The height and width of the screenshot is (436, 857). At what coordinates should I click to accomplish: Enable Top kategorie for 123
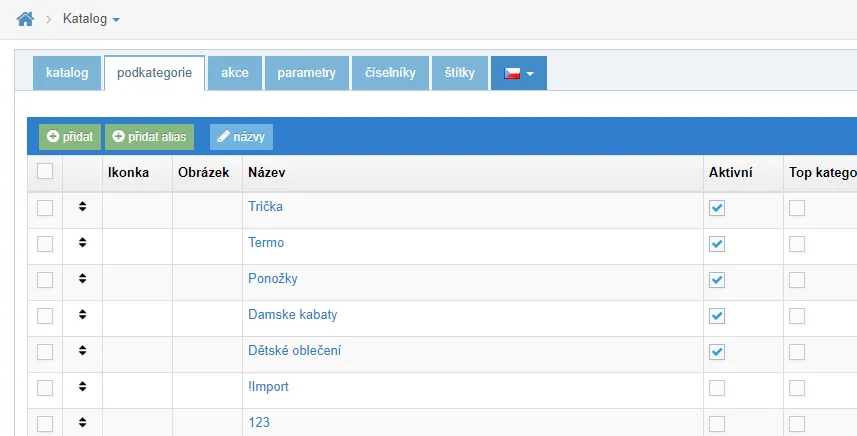[x=797, y=424]
